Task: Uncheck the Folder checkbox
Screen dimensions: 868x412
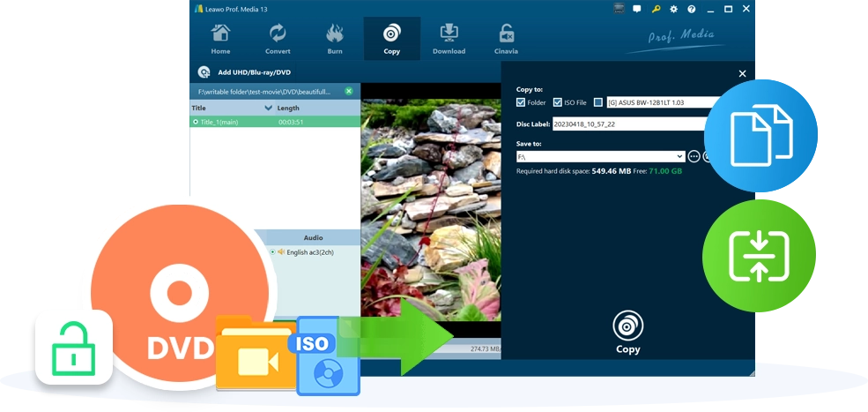Action: tap(521, 102)
